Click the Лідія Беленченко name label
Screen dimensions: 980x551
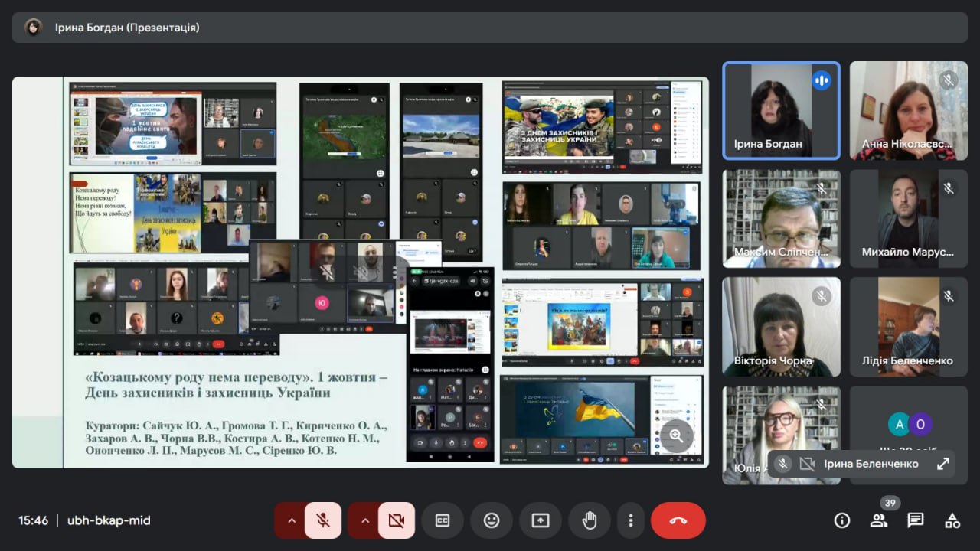[x=907, y=360]
